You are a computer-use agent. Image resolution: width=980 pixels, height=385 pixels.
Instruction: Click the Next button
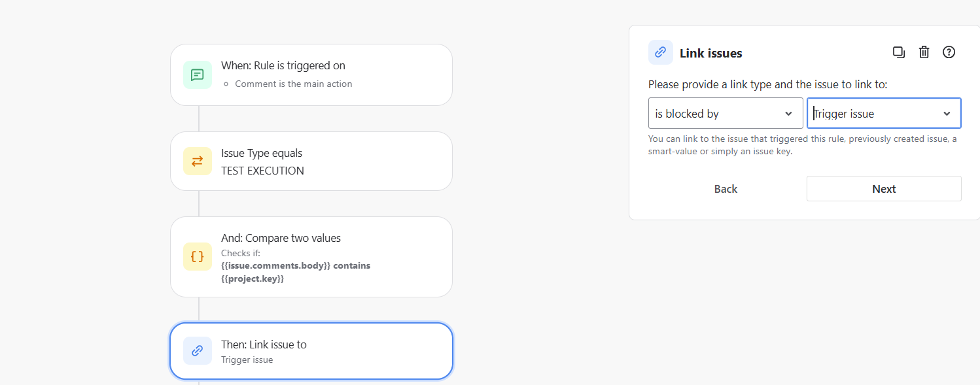(884, 188)
